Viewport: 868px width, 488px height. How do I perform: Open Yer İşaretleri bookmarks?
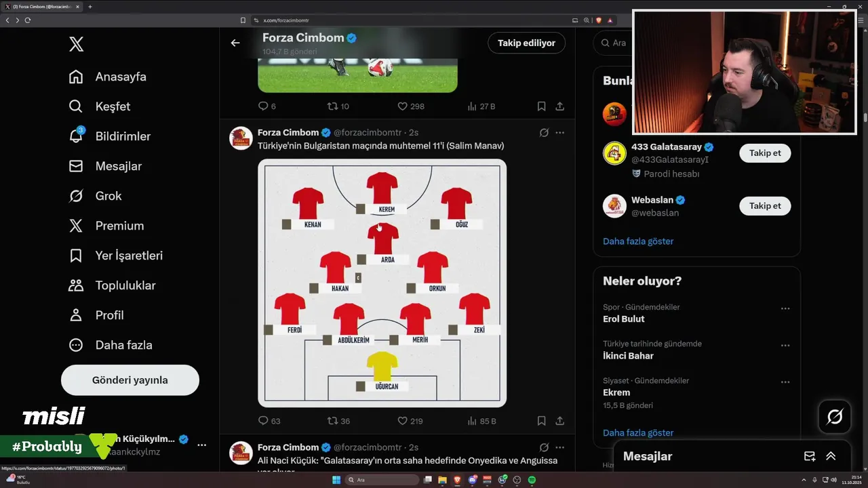click(x=115, y=256)
